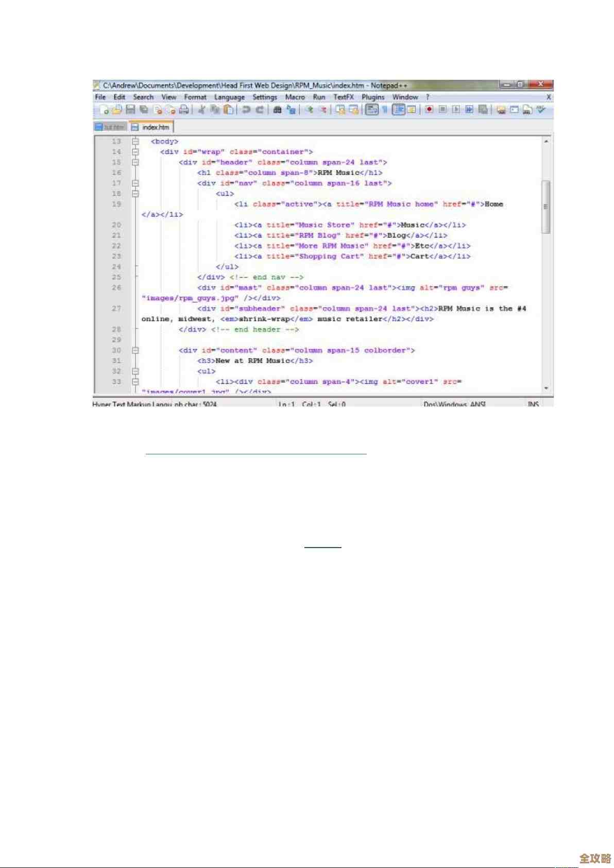This screenshot has width=614, height=868.
Task: Collapse the content div fold on line 30
Action: coord(135,350)
